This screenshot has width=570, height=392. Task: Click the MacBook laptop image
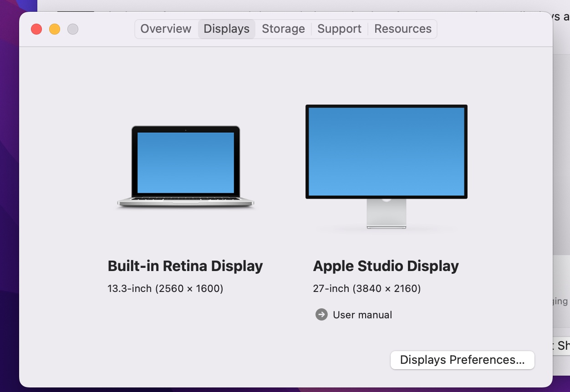186,167
